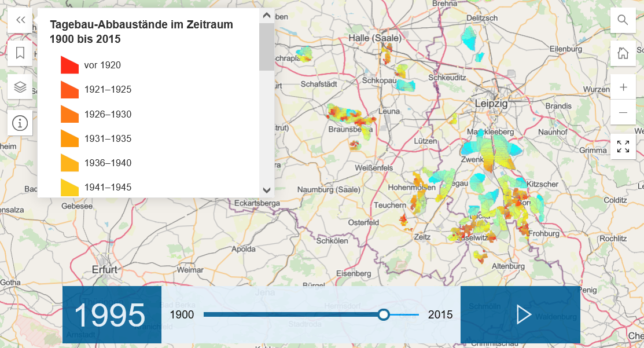Click the red 'vor 1920' legend swatch
This screenshot has height=348, width=644.
click(69, 65)
